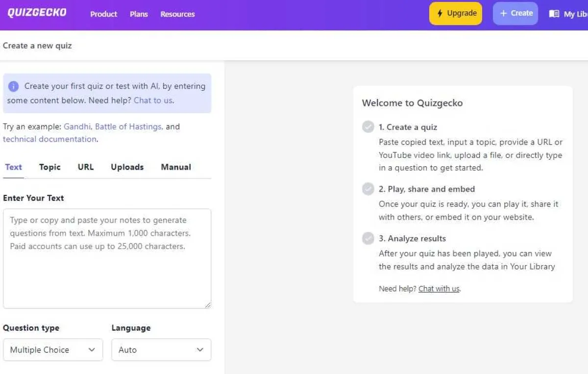Click the Chat with us link

click(439, 289)
